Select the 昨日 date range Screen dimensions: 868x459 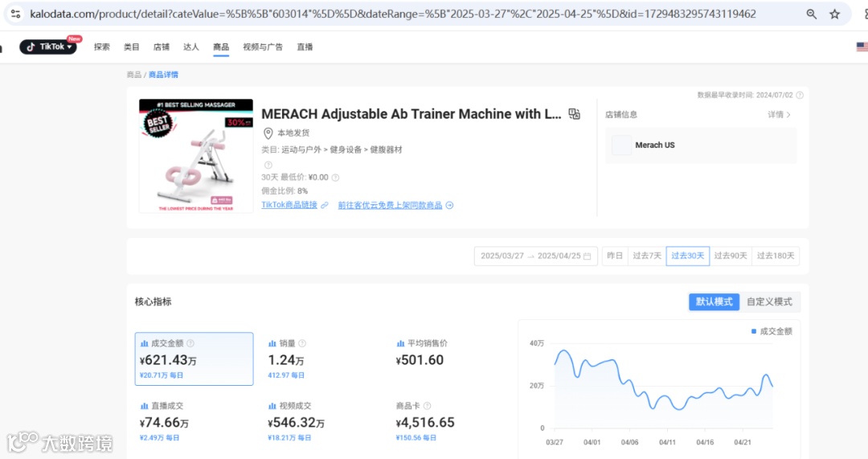(615, 256)
